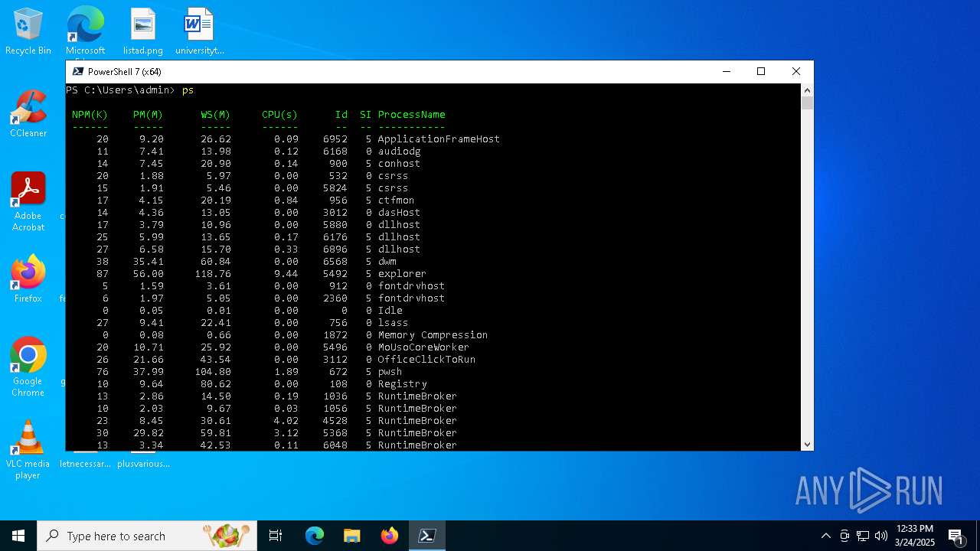The width and height of the screenshot is (980, 551).
Task: Open the letnecessar desktop file
Action: pos(85,464)
